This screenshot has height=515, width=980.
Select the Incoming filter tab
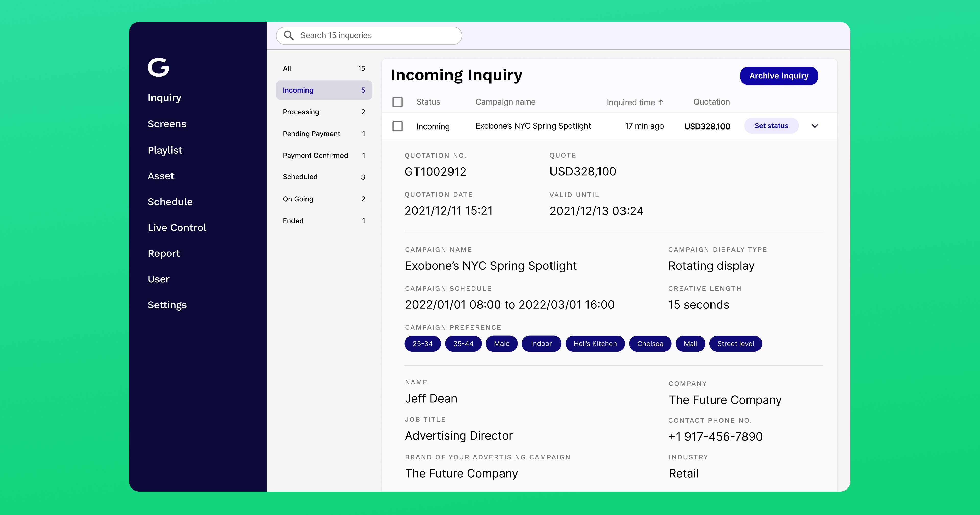click(324, 90)
